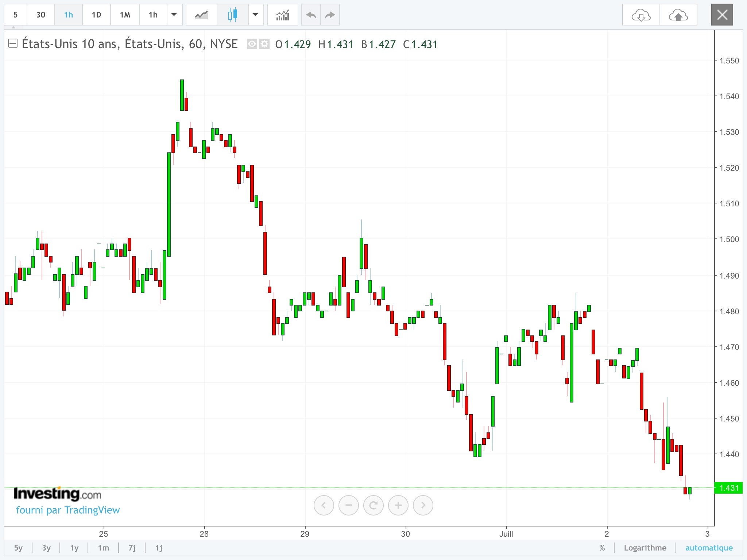Image resolution: width=747 pixels, height=560 pixels.
Task: Collapse the États-Unis 10 ans legend
Action: pyautogui.click(x=13, y=44)
